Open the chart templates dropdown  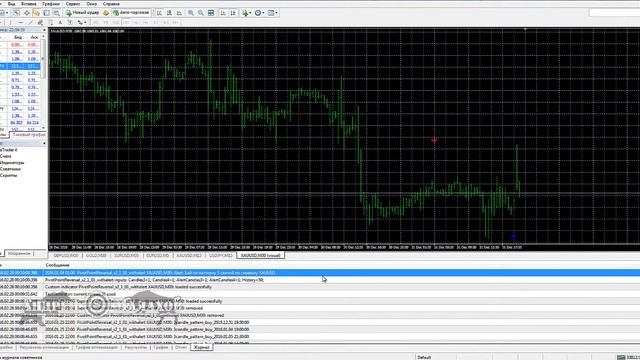pyautogui.click(x=273, y=13)
